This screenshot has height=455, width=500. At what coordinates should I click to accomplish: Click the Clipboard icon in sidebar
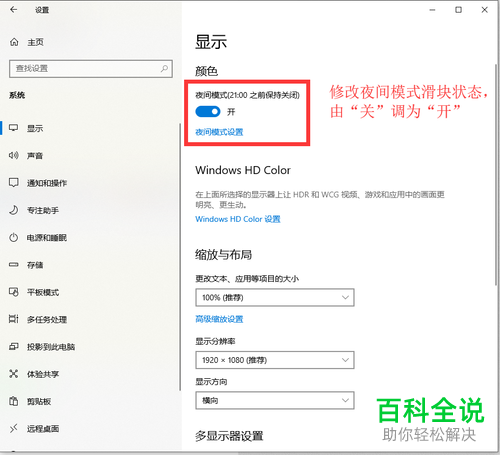pos(13,401)
